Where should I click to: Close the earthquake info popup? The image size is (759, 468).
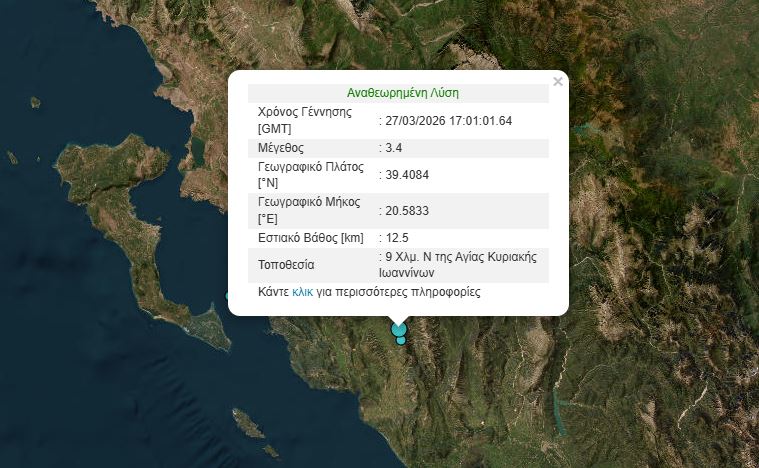(557, 82)
